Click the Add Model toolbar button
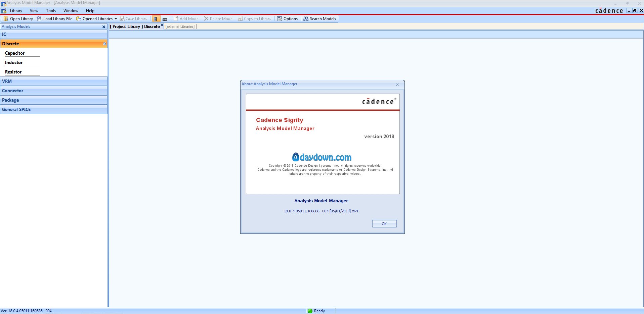The width and height of the screenshot is (644, 314). click(x=186, y=19)
